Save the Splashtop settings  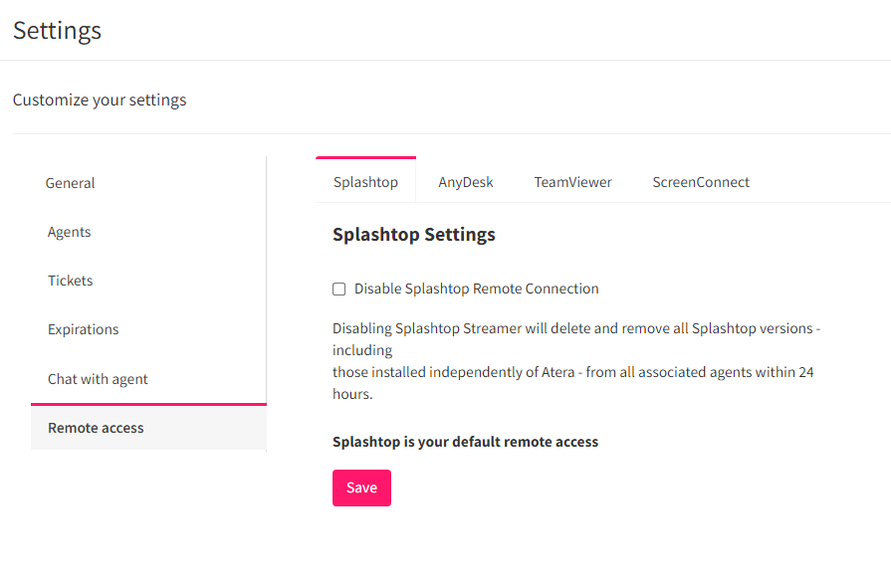point(360,488)
